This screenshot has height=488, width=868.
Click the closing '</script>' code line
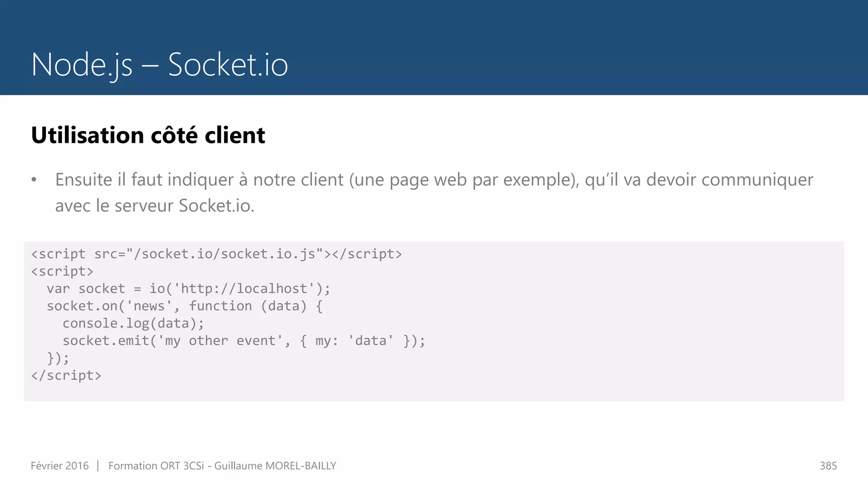point(66,375)
